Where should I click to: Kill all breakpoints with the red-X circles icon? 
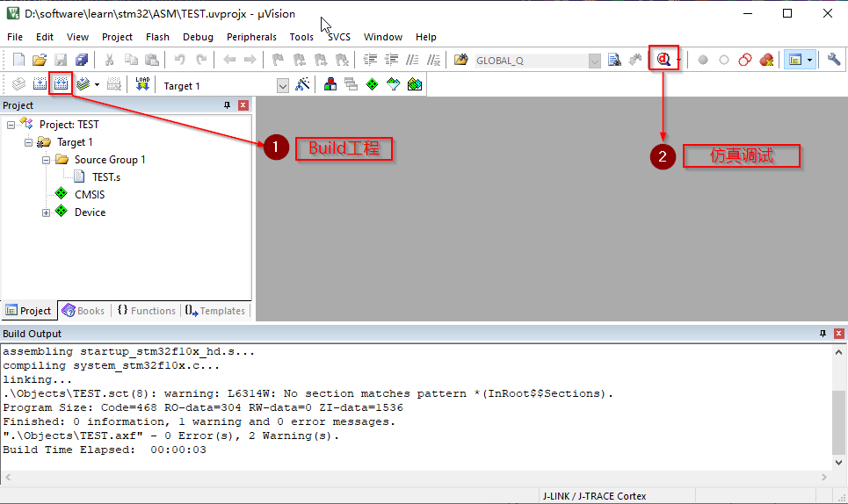pos(766,60)
